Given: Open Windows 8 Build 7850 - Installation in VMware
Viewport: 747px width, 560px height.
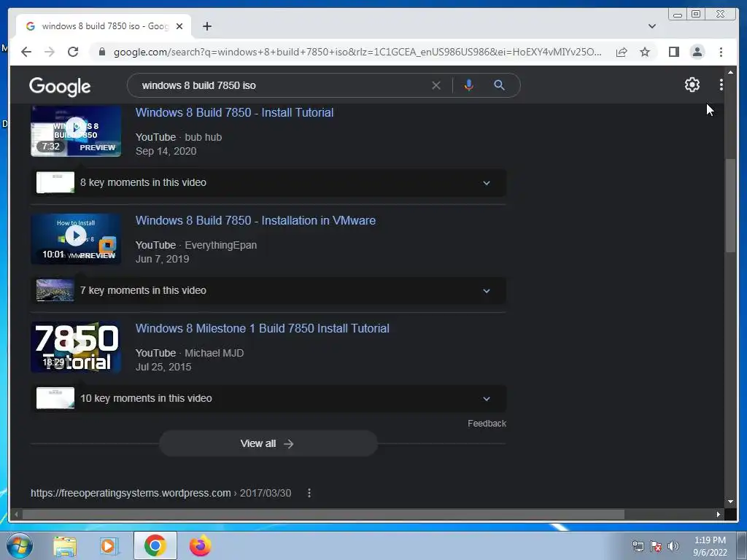Looking at the screenshot, I should pyautogui.click(x=255, y=220).
